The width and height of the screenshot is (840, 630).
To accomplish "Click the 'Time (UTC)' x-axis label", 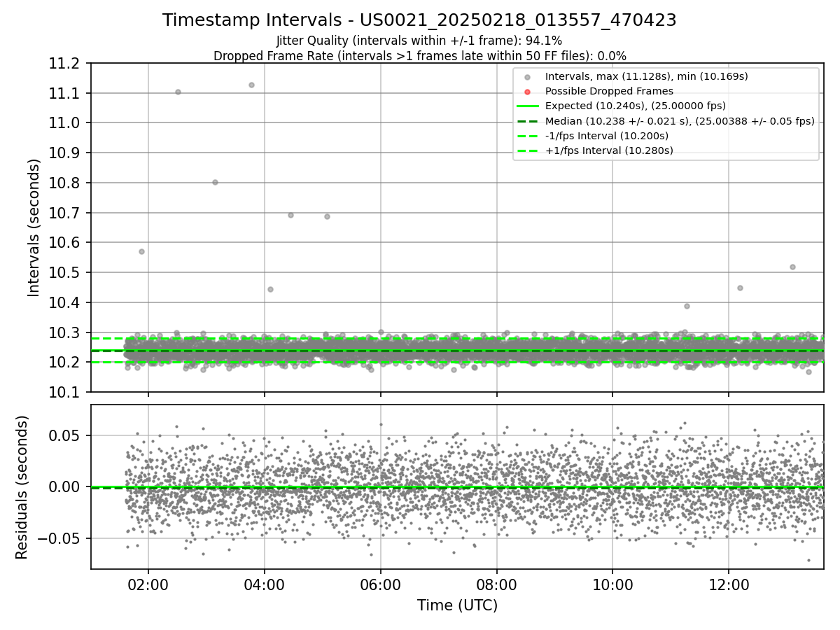I will pos(457,605).
